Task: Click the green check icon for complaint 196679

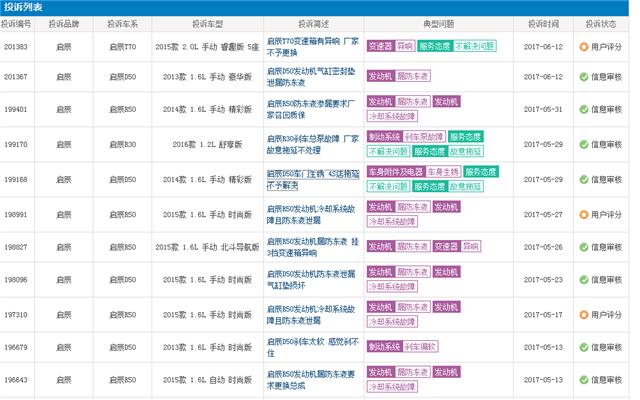Action: (584, 347)
